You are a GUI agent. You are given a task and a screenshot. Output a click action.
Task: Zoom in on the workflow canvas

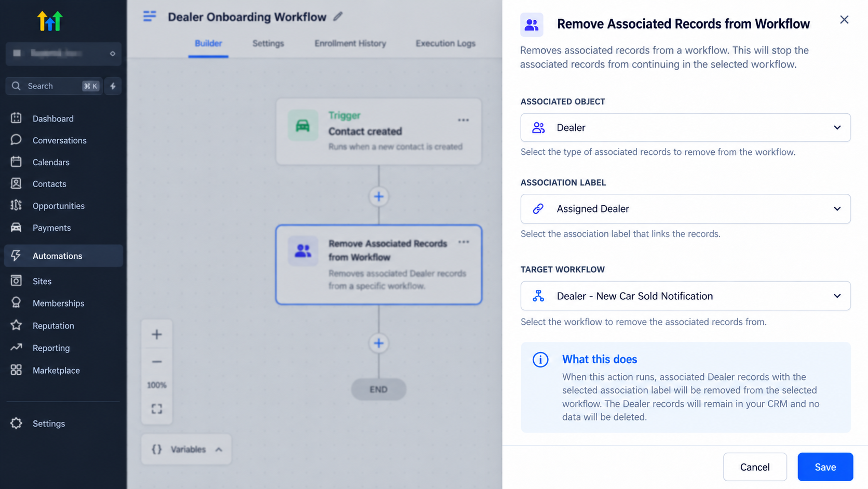tap(157, 334)
